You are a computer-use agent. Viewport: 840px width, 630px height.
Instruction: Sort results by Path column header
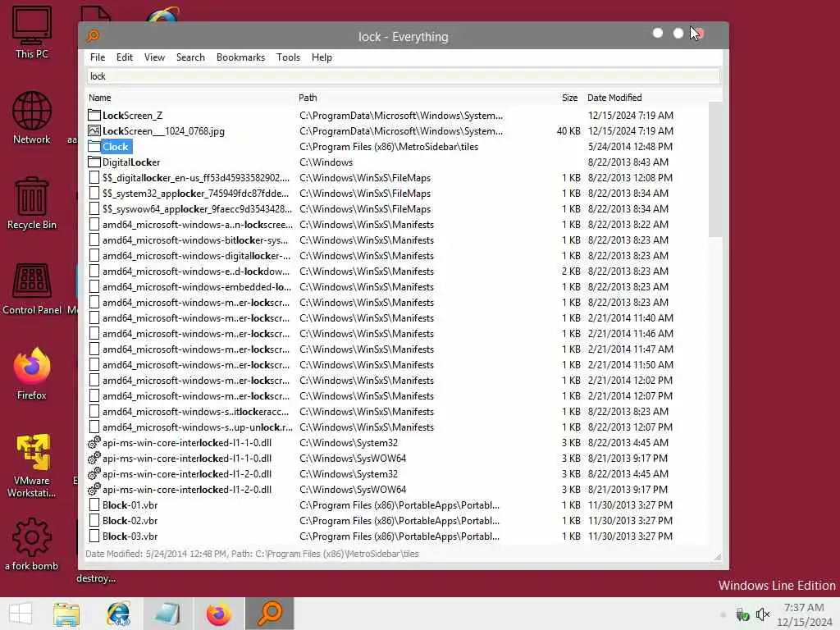pos(308,98)
